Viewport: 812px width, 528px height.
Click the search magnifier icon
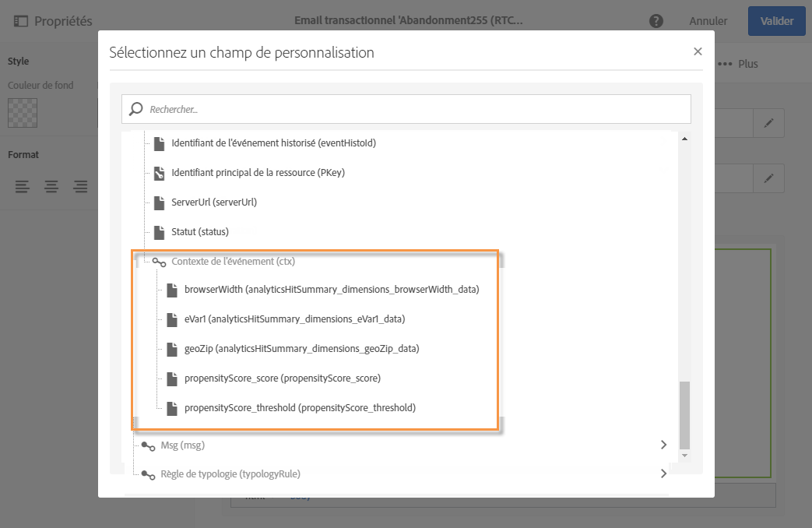(136, 109)
